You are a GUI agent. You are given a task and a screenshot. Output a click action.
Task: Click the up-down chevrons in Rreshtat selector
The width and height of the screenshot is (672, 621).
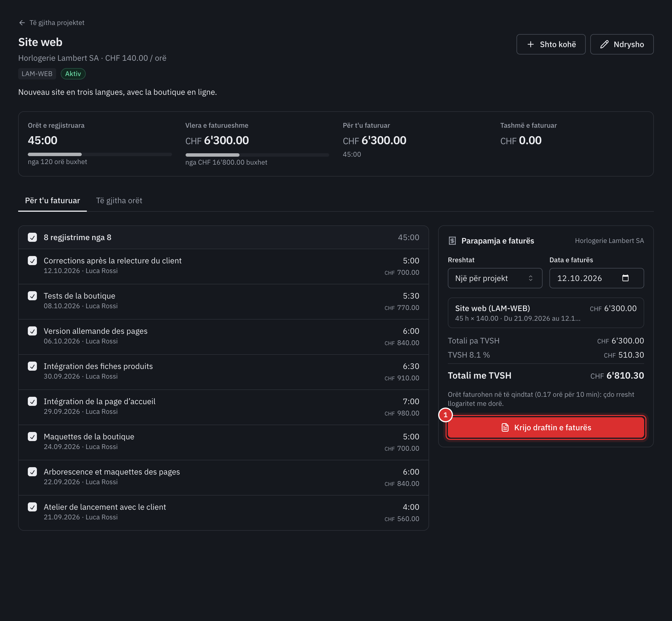tap(531, 278)
